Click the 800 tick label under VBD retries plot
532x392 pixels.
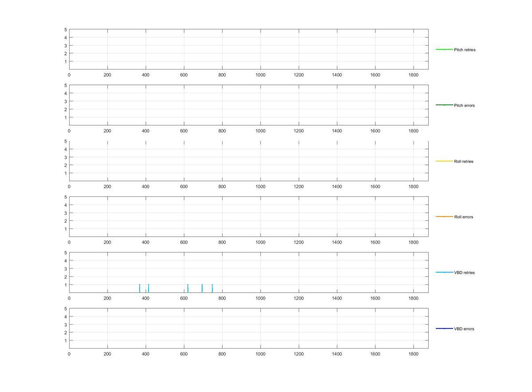click(222, 299)
